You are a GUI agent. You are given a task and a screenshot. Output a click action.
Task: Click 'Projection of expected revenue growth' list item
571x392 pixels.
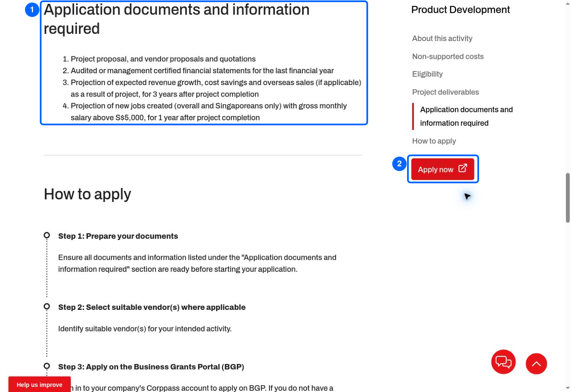216,88
